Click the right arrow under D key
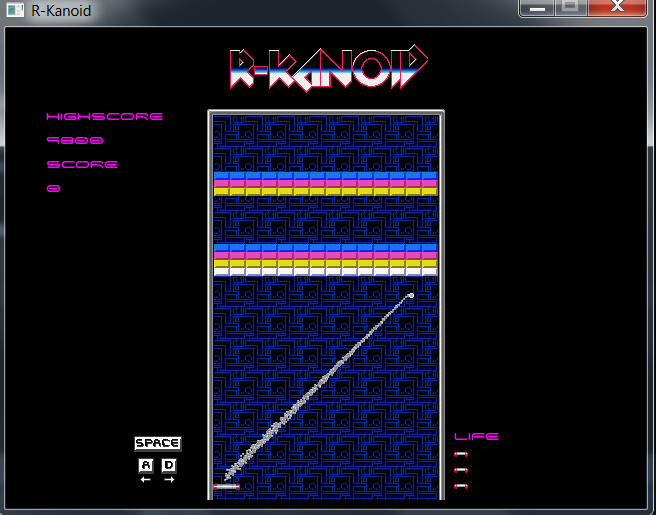This screenshot has height=515, width=656. (x=169, y=480)
